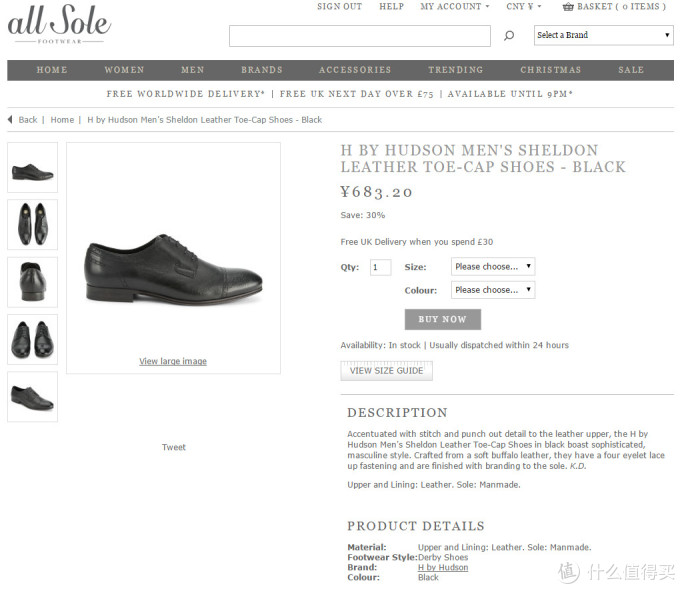Open the basket icon
Viewport: 680px width, 589px height.
tap(568, 7)
